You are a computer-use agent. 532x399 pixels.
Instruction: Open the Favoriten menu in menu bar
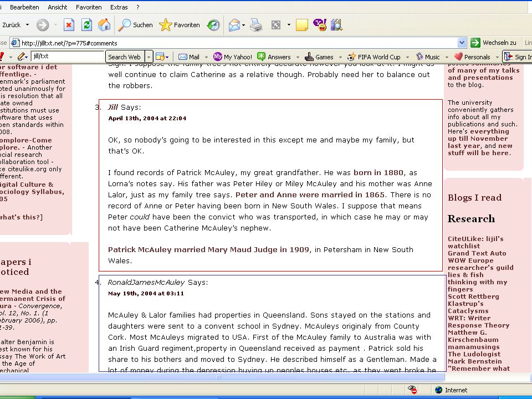click(x=89, y=7)
